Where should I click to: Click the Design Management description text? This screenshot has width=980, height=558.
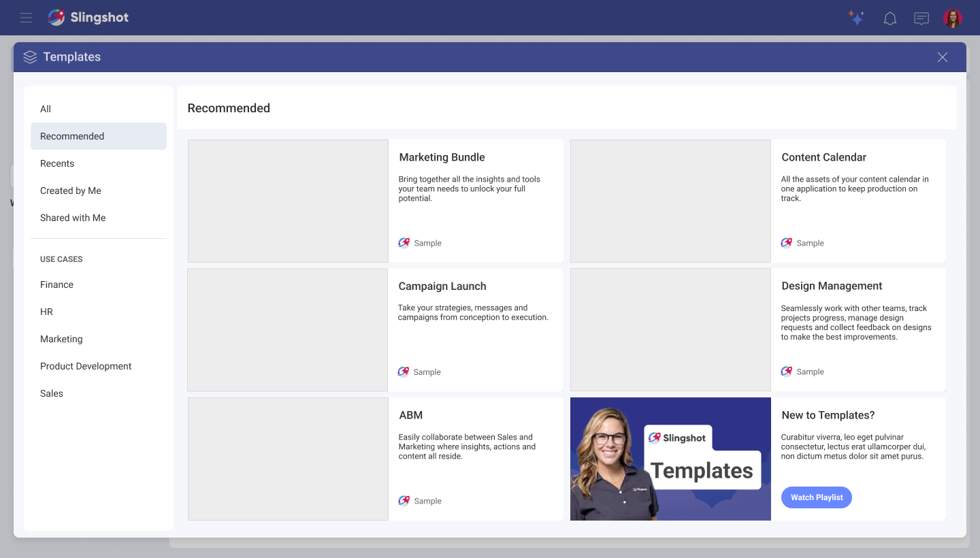click(856, 323)
